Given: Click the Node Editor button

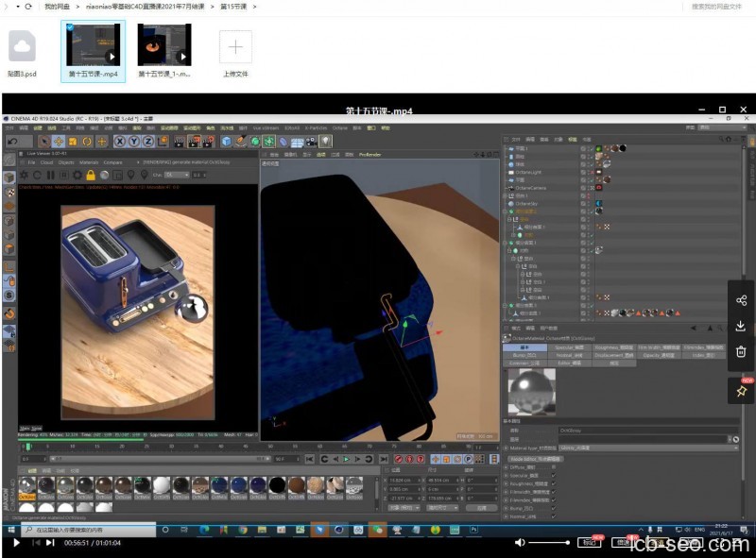Looking at the screenshot, I should pos(535,458).
